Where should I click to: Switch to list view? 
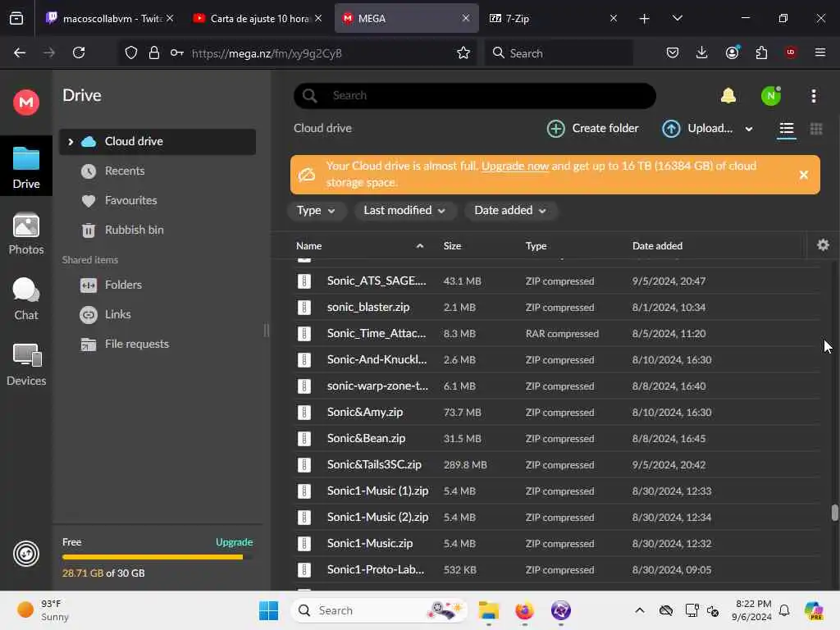pos(786,129)
